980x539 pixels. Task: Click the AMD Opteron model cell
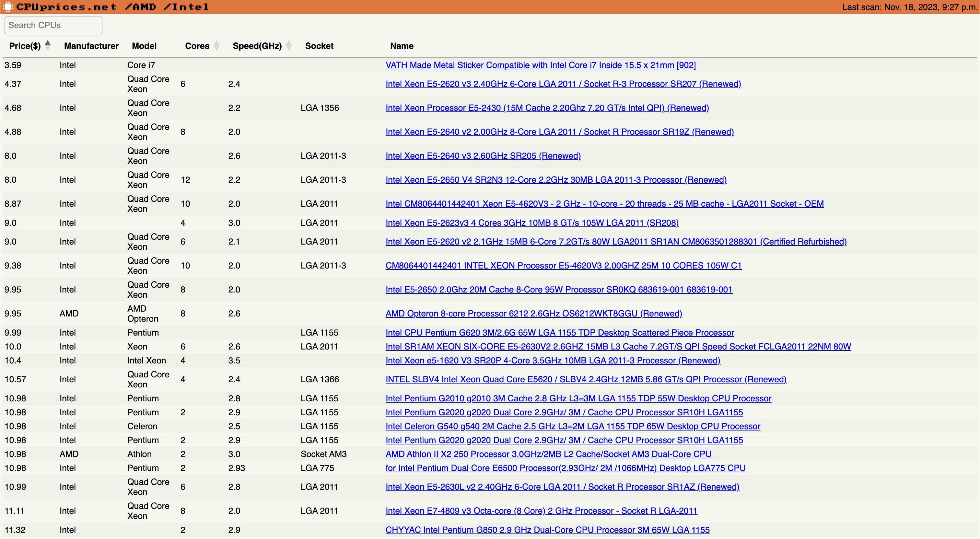click(x=143, y=314)
